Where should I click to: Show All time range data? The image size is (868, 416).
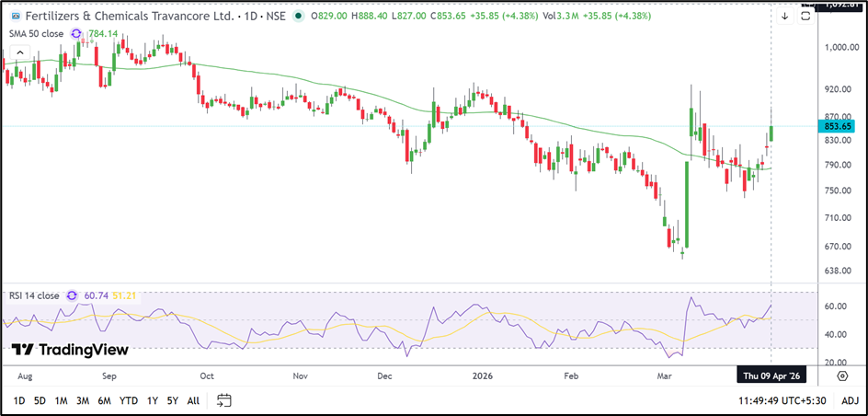point(193,400)
